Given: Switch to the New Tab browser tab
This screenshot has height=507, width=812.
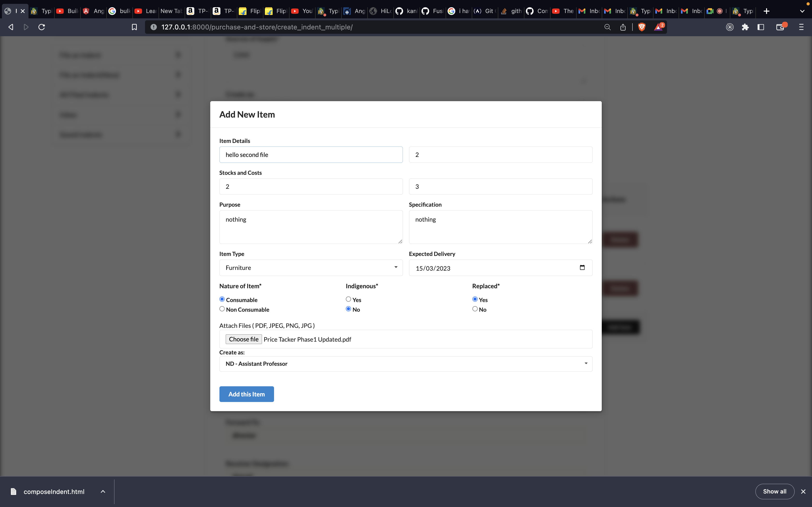Looking at the screenshot, I should 171,11.
